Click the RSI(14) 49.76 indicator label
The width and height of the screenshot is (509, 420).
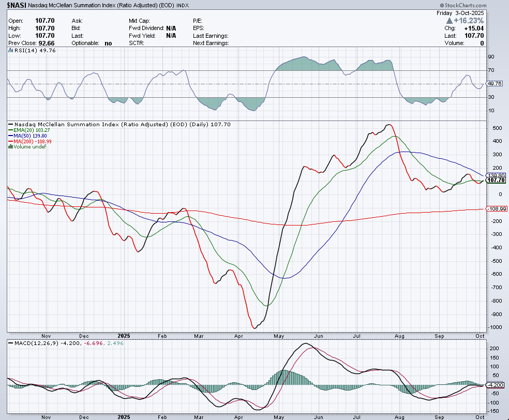coord(35,50)
